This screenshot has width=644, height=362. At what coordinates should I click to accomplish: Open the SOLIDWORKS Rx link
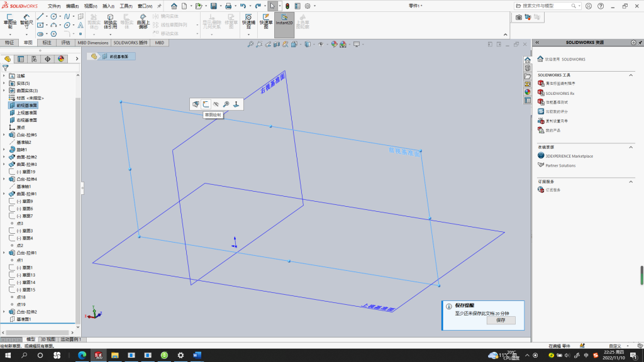coord(560,94)
